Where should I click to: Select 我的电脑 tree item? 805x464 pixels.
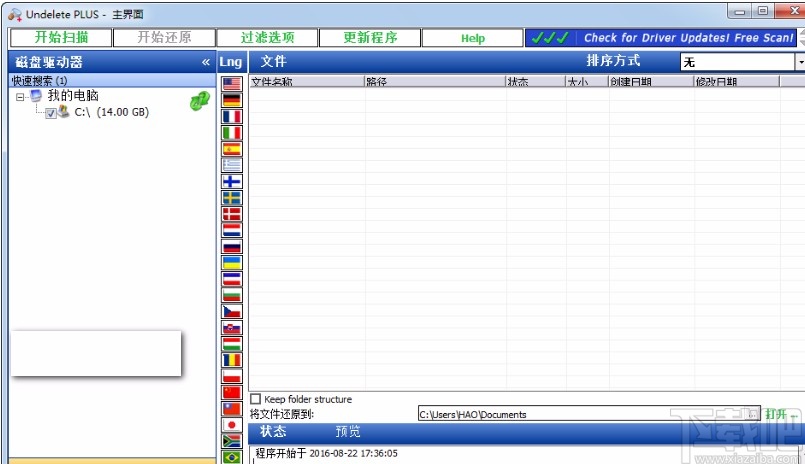73,95
